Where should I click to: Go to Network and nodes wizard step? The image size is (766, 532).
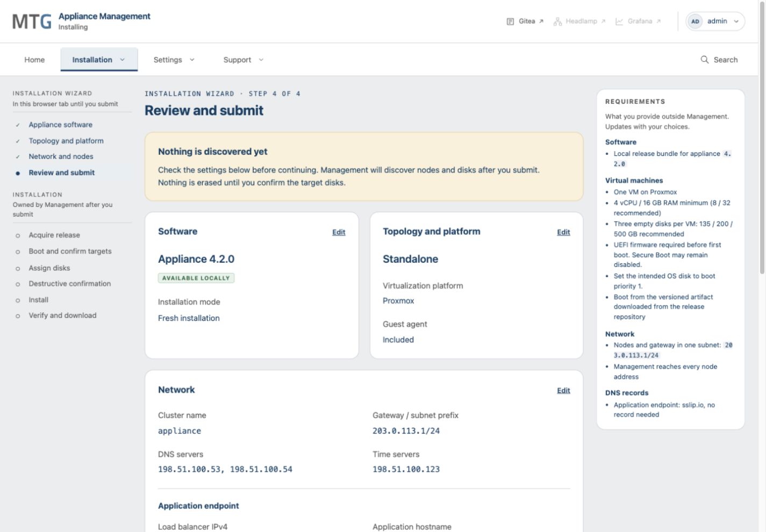pyautogui.click(x=61, y=156)
